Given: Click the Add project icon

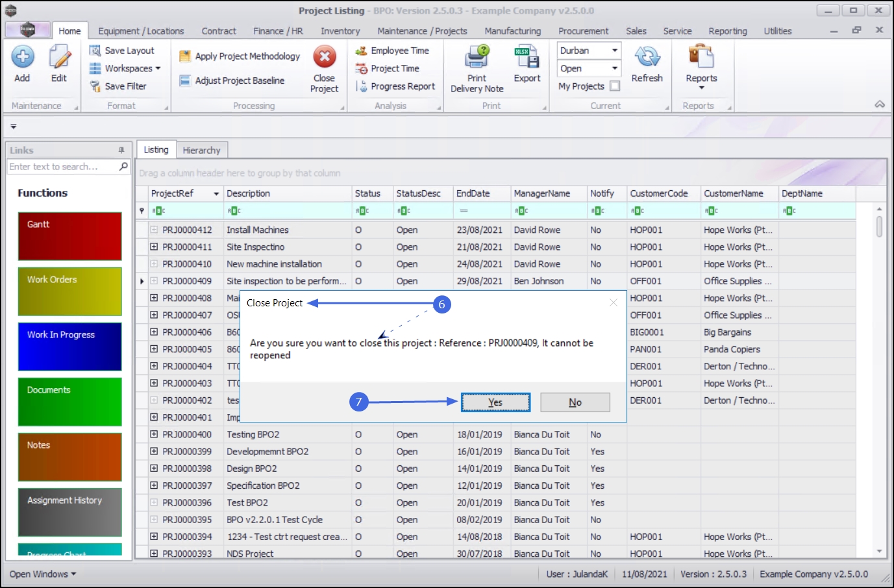Looking at the screenshot, I should [x=23, y=58].
